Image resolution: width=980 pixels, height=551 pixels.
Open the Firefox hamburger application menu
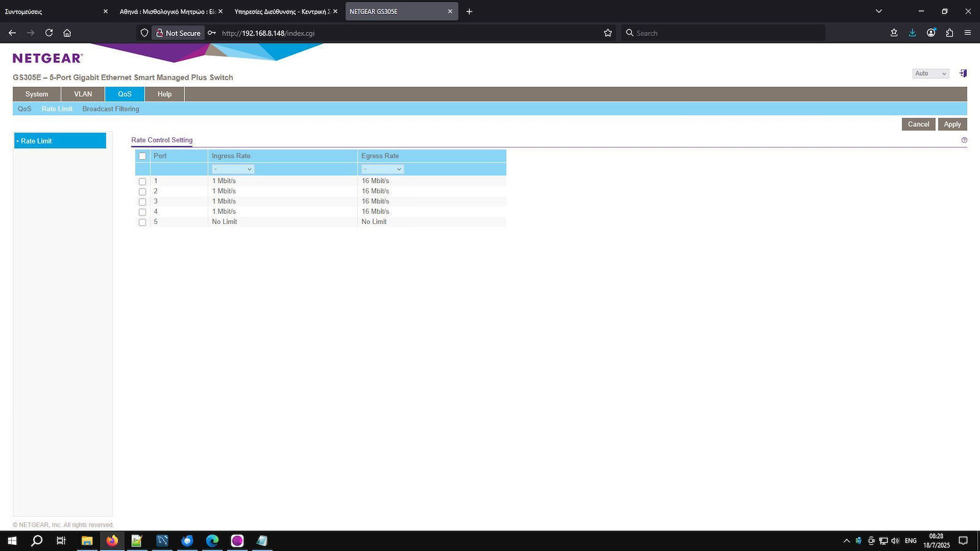point(968,33)
